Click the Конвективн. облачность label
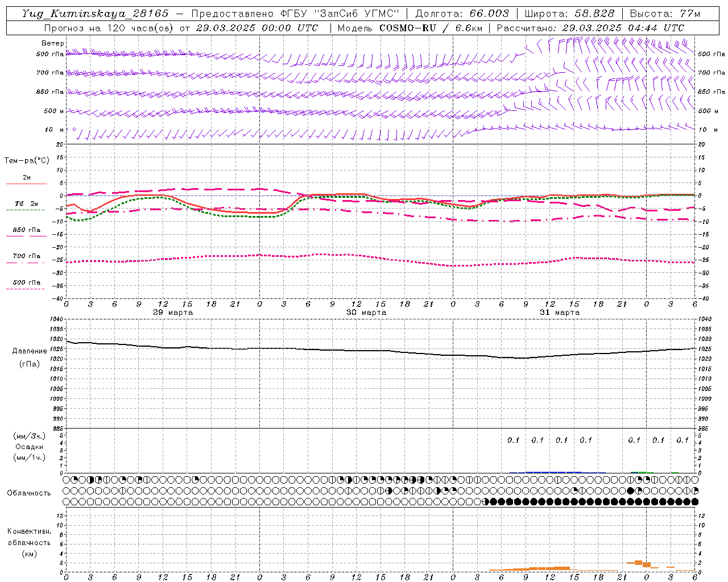Screen dimensions: 728x582 [29, 537]
